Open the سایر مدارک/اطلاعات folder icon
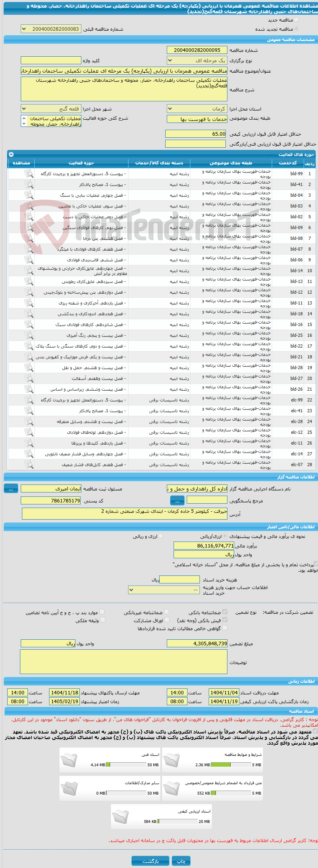This screenshot has height=868, width=318. (x=69, y=789)
